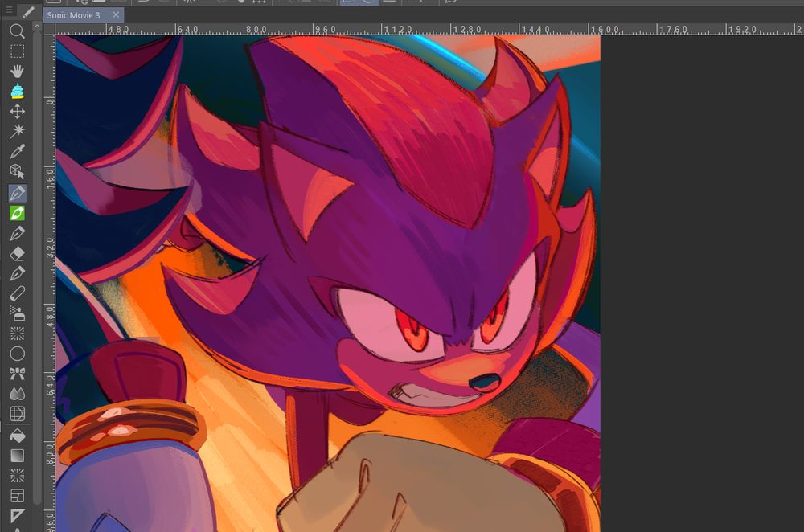Click the pen icon tool palette tab
This screenshot has width=804, height=532.
coord(28,11)
